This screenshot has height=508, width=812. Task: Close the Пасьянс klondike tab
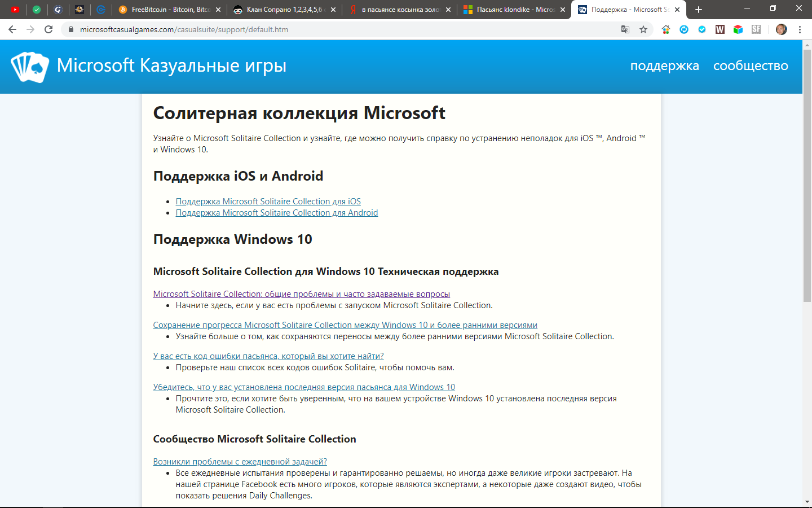(x=563, y=10)
